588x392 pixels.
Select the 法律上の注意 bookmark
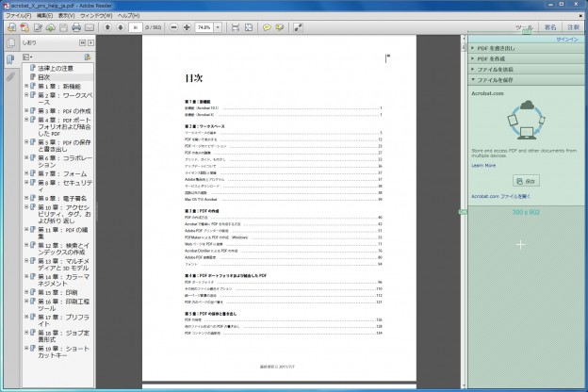pyautogui.click(x=56, y=68)
